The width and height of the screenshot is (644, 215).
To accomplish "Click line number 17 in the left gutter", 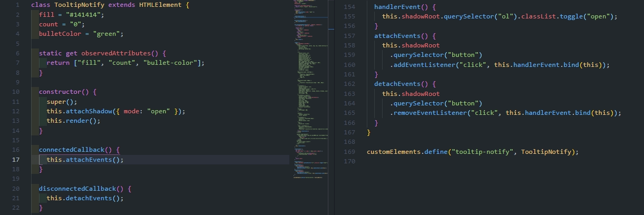I will click(17, 160).
